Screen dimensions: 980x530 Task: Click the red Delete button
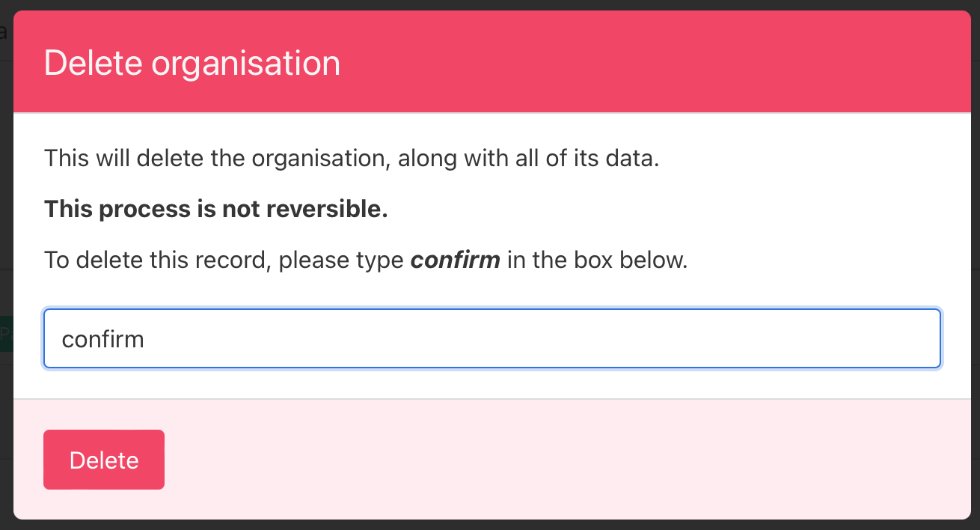104,460
